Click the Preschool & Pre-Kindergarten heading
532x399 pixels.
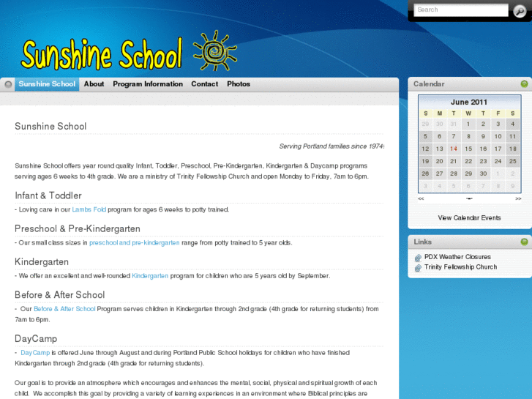tap(78, 228)
